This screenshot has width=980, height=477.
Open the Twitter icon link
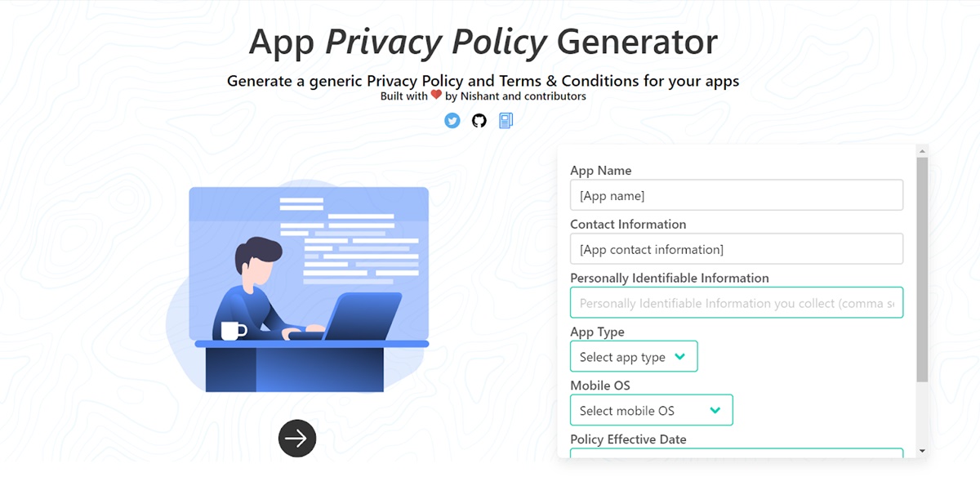452,121
